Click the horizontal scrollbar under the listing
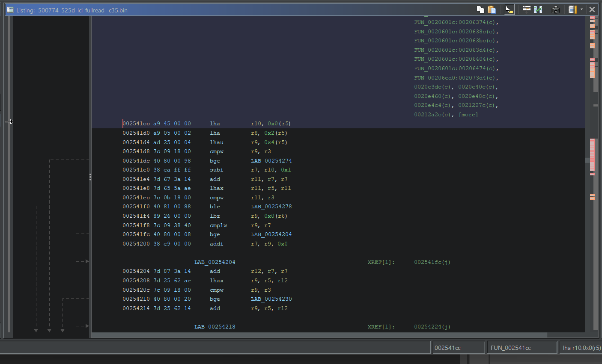Viewport: 602px width, 364px height. pyautogui.click(x=319, y=335)
